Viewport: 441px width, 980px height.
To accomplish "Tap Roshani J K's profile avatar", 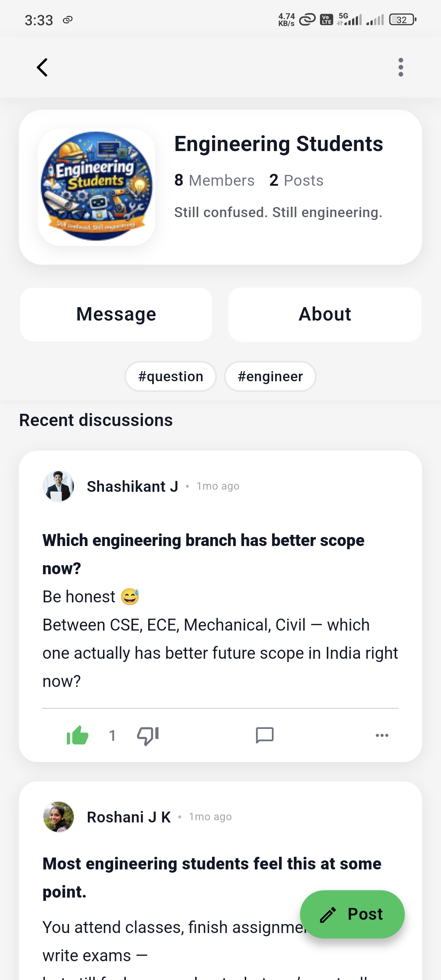I will (x=58, y=817).
